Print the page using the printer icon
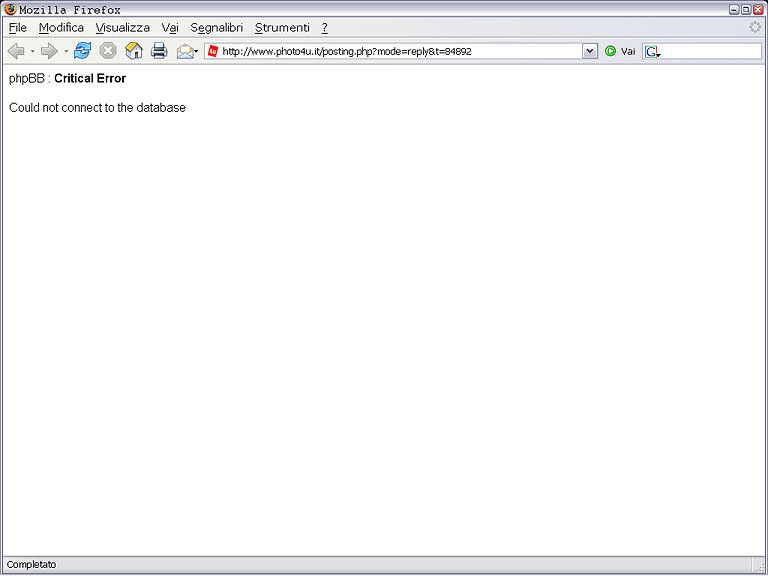The height and width of the screenshot is (576, 768). click(x=159, y=51)
